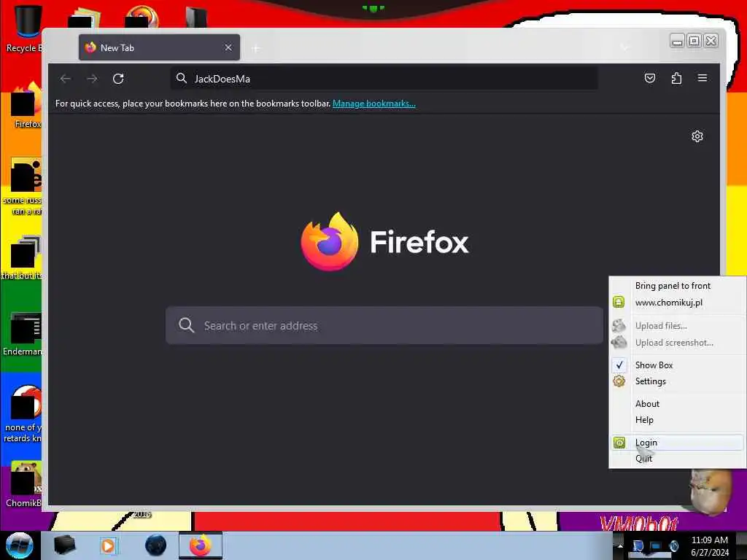The width and height of the screenshot is (747, 560).
Task: Choose Login in the context menu
Action: coord(678,443)
